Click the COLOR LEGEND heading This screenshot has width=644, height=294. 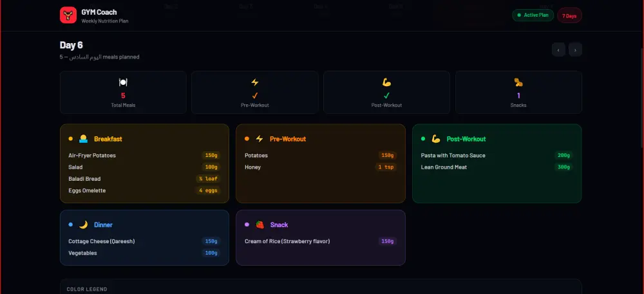[87, 289]
